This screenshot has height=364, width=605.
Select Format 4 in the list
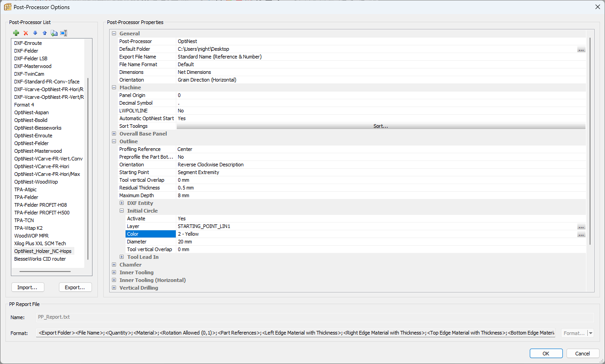(x=24, y=105)
